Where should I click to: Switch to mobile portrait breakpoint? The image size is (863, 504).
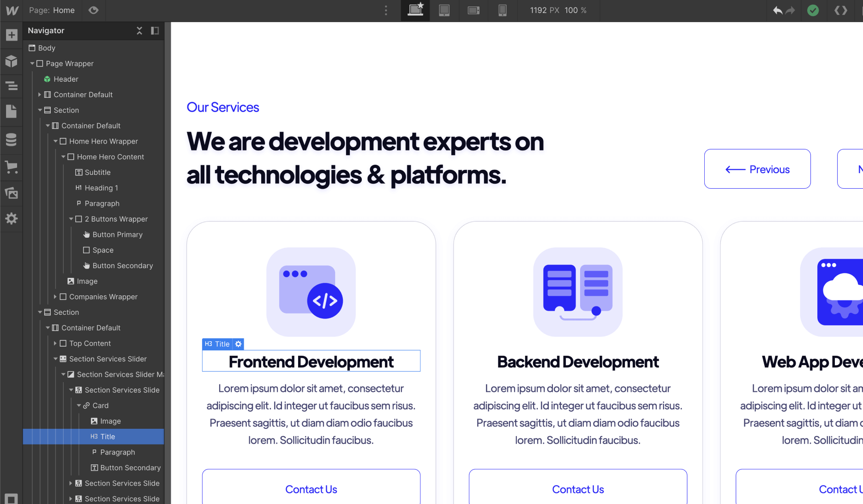pyautogui.click(x=503, y=10)
